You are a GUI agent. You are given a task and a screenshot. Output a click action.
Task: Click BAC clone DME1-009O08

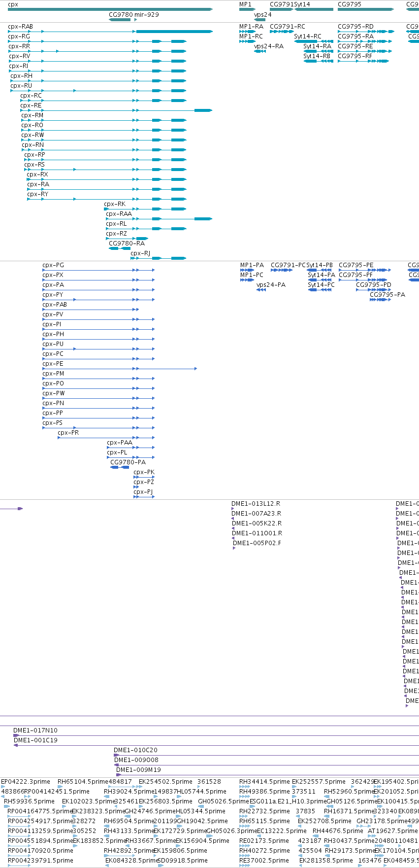coord(136,760)
